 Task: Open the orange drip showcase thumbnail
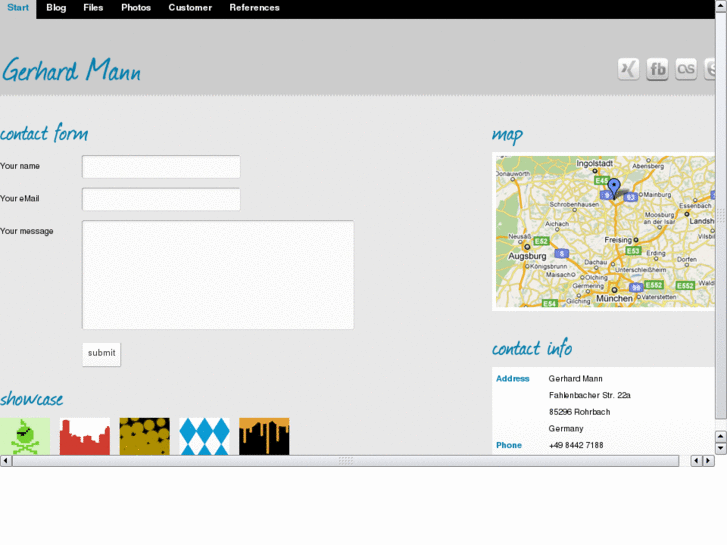pyautogui.click(x=264, y=436)
